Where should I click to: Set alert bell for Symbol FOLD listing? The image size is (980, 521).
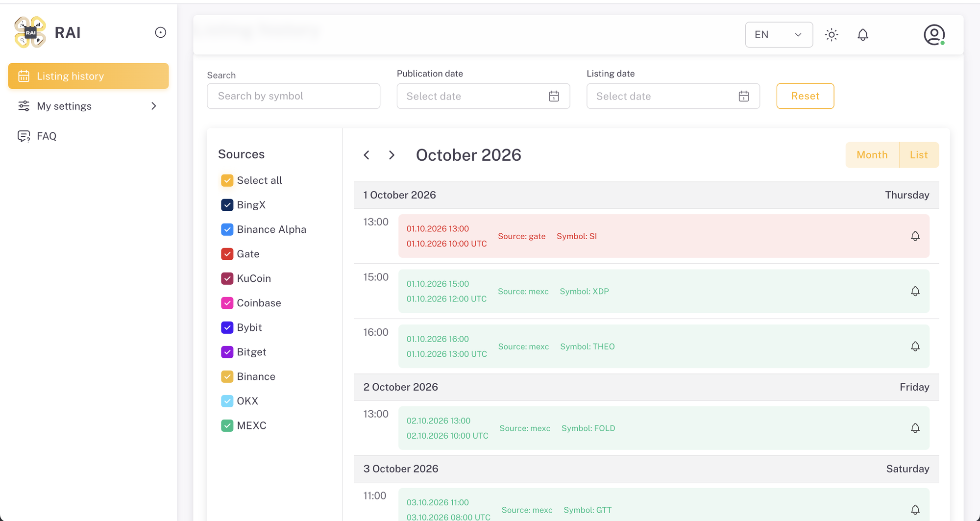pos(915,428)
